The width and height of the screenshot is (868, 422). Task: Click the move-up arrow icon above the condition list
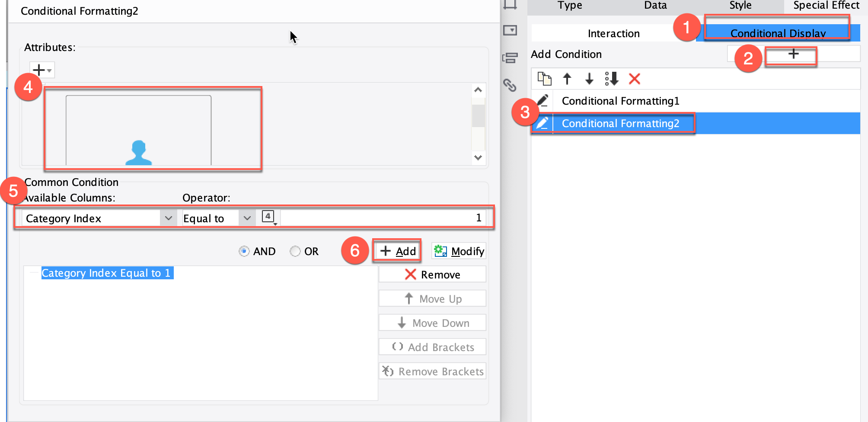[x=567, y=79]
